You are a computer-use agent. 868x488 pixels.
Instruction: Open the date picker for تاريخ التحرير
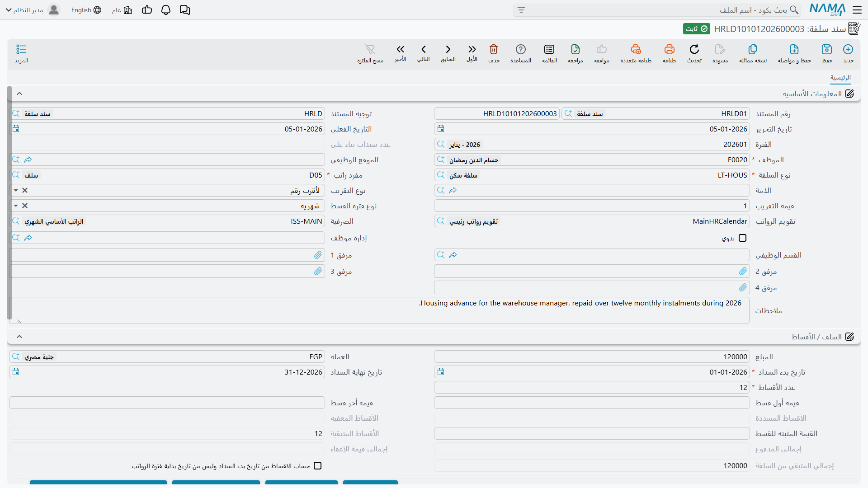(x=441, y=129)
